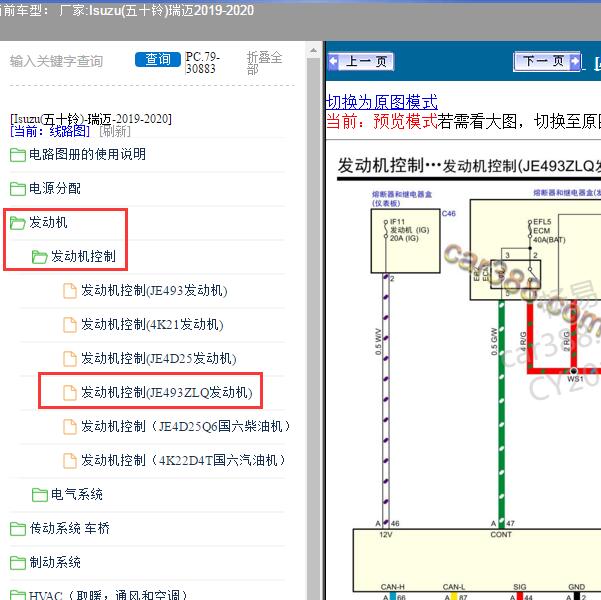Click the sidebar vertical scrollbar track
This screenshot has height=600, width=601.
(x=314, y=330)
